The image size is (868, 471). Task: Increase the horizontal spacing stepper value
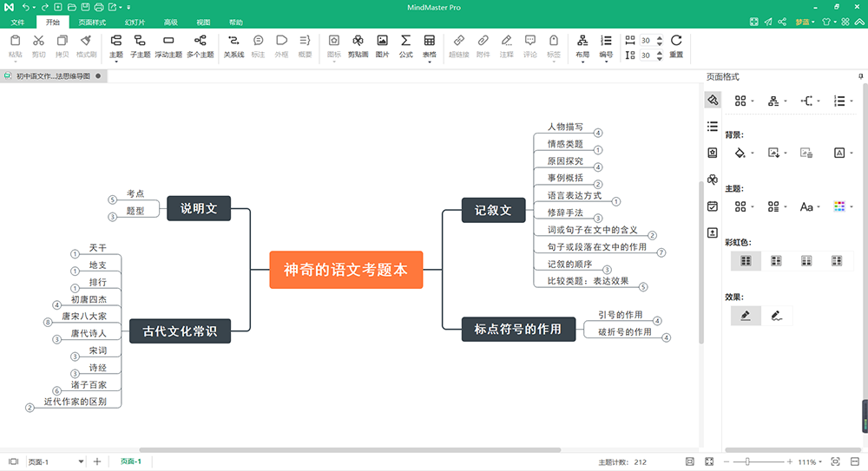pyautogui.click(x=660, y=37)
